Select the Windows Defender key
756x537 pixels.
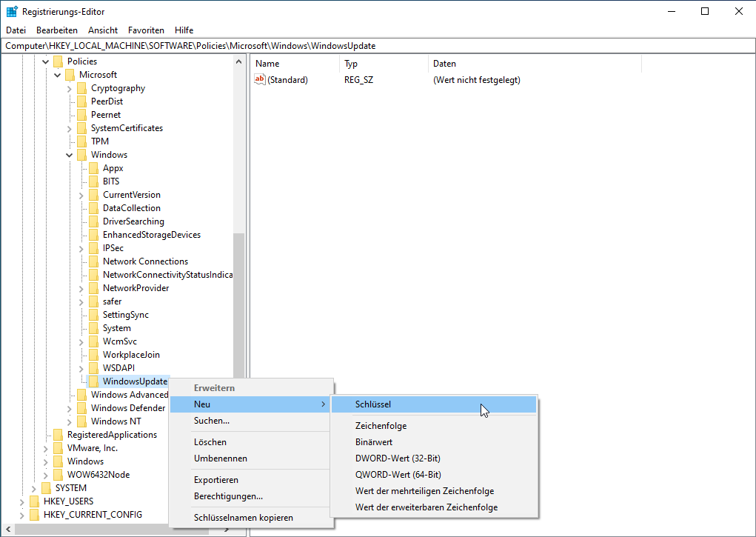pyautogui.click(x=128, y=408)
